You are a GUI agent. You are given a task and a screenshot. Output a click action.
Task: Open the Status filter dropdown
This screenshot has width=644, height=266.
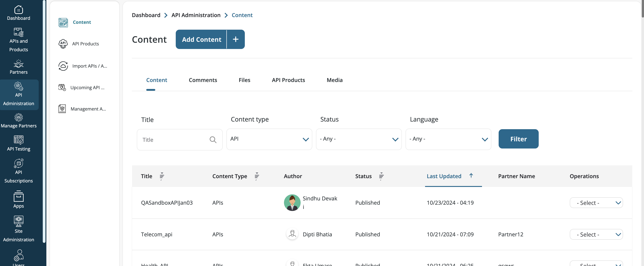[359, 139]
